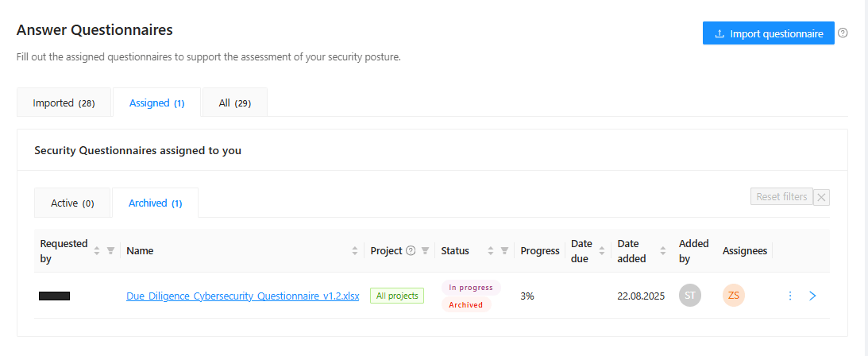Sort the Name column

pyautogui.click(x=354, y=251)
